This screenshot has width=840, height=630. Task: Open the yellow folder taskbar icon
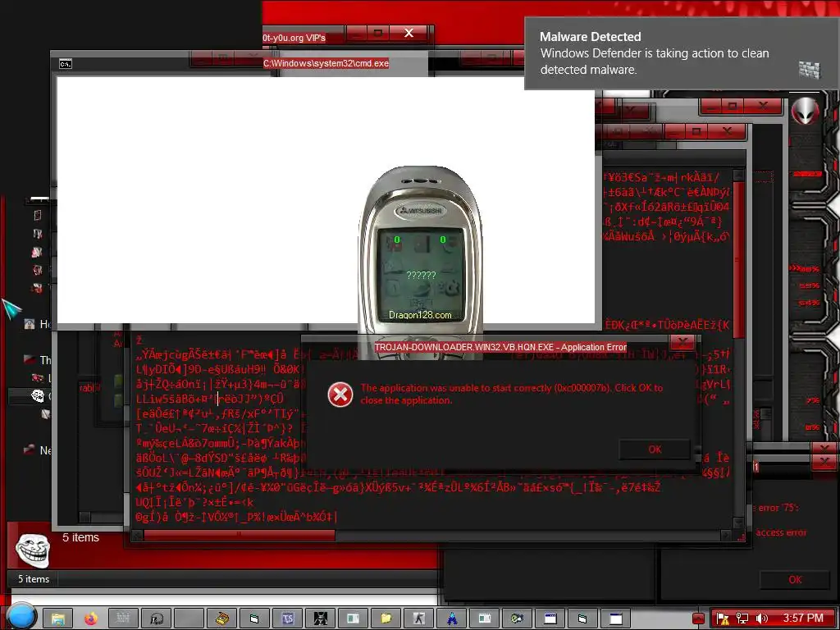coord(386,619)
